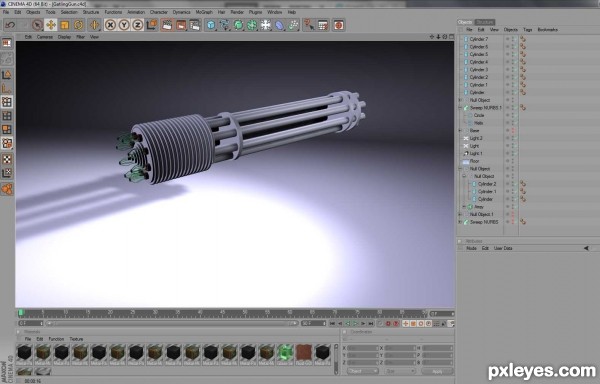This screenshot has height=384, width=600.
Task: Open the spline tools icon
Action: [225, 25]
